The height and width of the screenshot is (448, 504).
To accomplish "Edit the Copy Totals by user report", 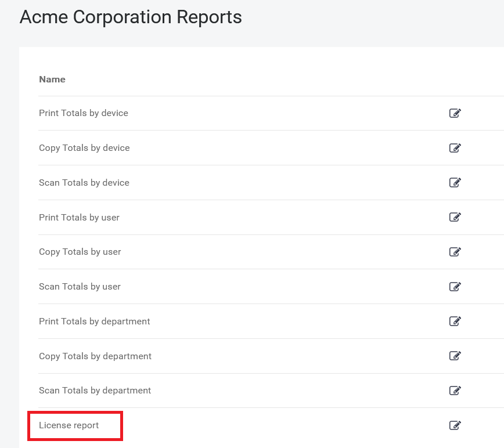I will (x=455, y=252).
